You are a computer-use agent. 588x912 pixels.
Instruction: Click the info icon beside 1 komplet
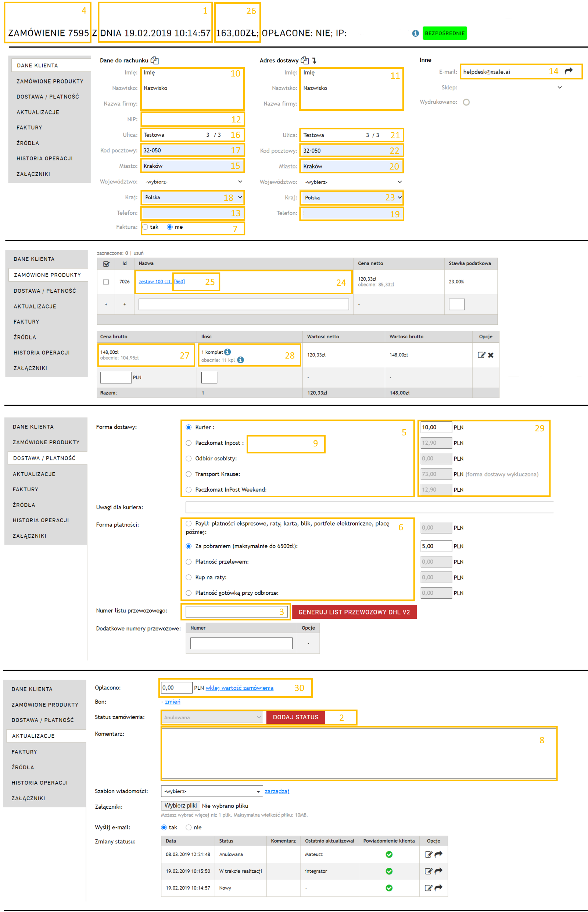point(227,352)
